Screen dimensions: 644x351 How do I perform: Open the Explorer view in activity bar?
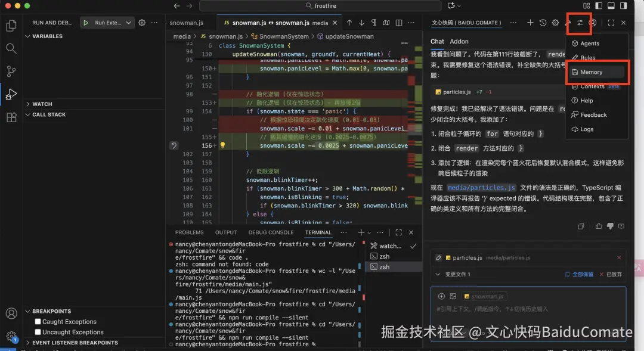[11, 26]
